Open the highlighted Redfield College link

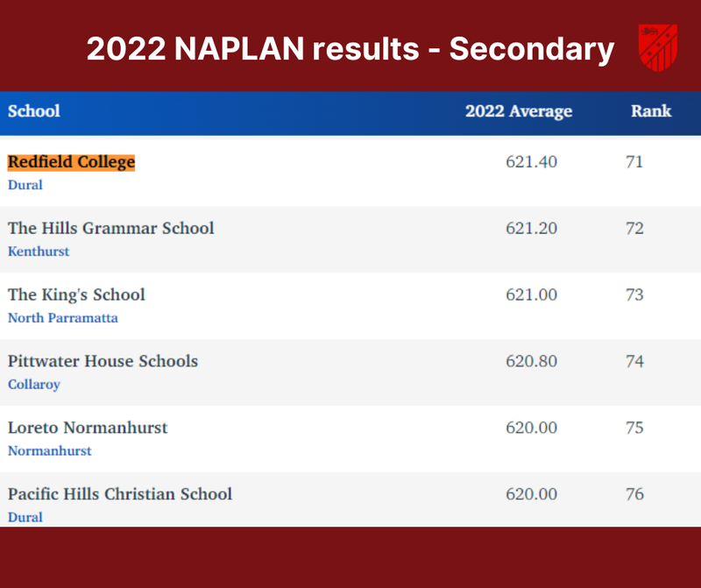(71, 162)
